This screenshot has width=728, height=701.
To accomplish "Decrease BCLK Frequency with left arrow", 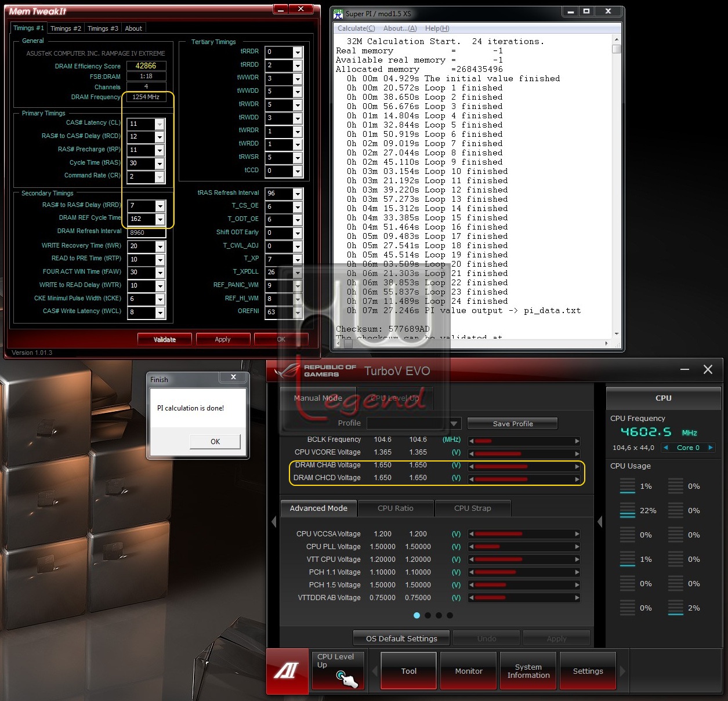I will pyautogui.click(x=471, y=441).
